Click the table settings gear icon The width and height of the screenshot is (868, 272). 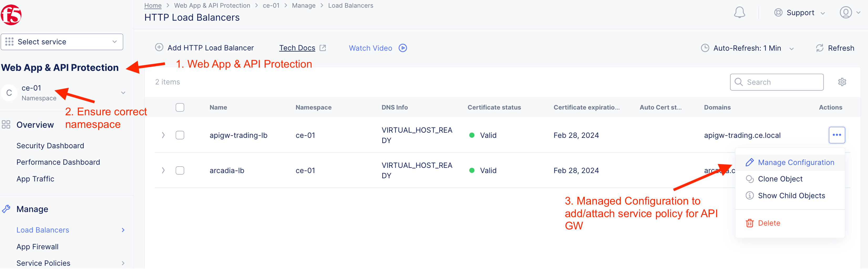coord(842,82)
